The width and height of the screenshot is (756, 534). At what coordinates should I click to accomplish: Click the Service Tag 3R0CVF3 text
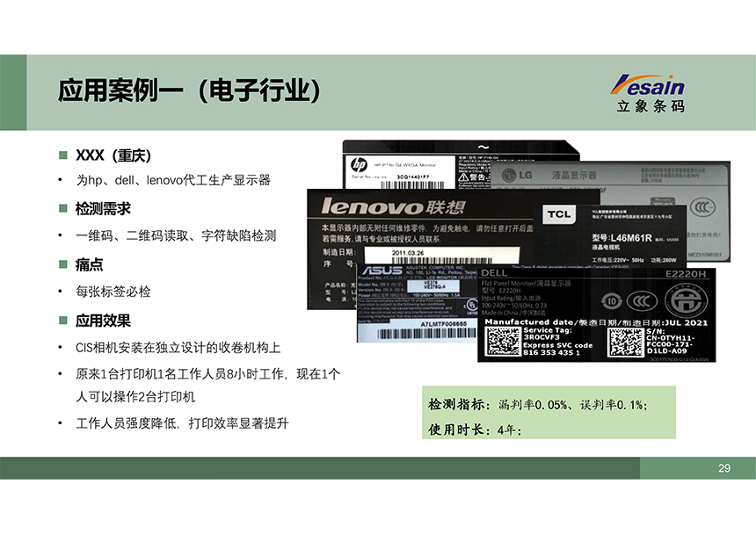pos(548,334)
